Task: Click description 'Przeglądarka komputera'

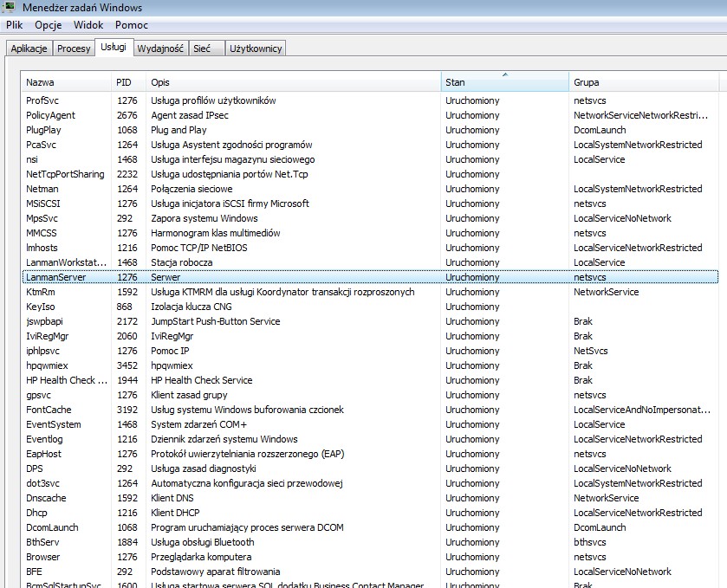Action: coord(201,557)
